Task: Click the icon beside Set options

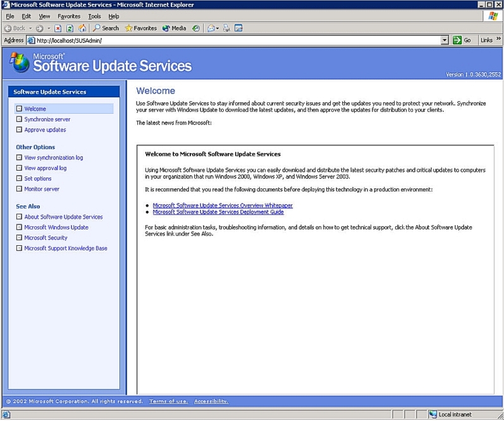Action: click(x=19, y=178)
